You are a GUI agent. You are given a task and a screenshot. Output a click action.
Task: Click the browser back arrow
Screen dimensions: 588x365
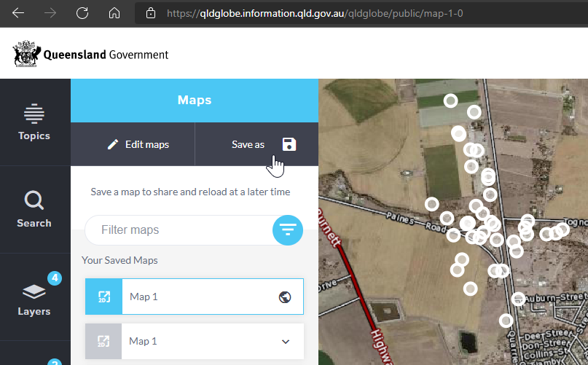[x=18, y=13]
